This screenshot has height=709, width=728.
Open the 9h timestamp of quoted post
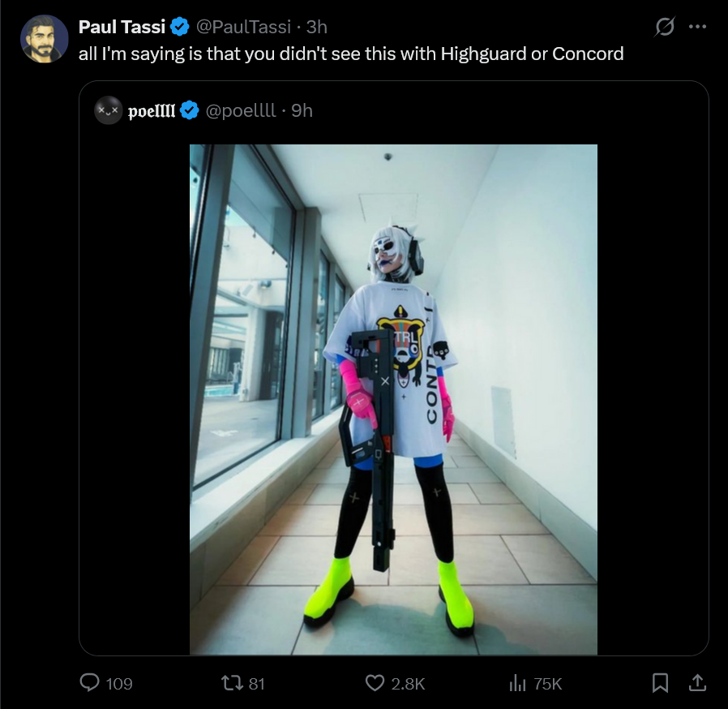(x=302, y=110)
